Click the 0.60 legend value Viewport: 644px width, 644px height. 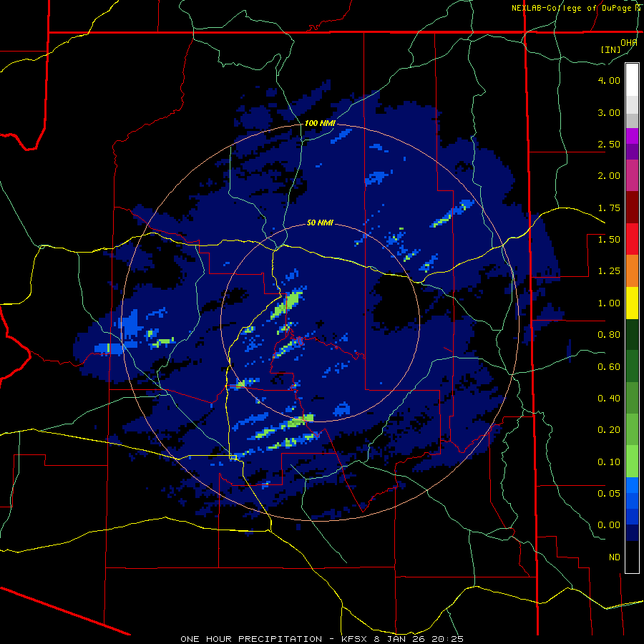[x=609, y=367]
